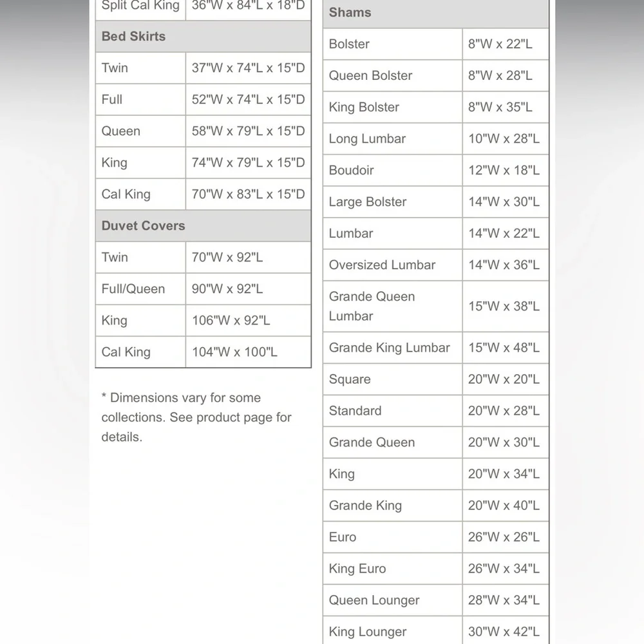Viewport: 644px width, 644px height.
Task: Select the Duvet Covers section header
Action: (x=203, y=226)
